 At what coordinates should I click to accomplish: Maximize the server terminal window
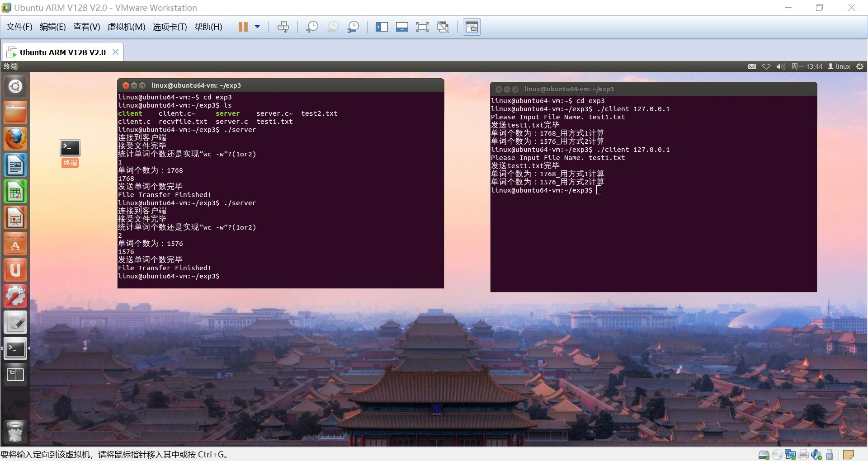tap(142, 85)
